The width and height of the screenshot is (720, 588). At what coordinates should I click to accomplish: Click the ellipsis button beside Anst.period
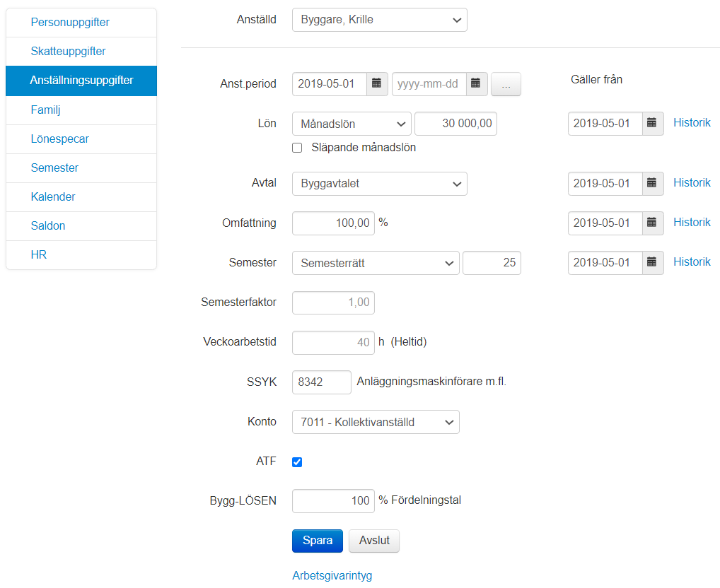[x=506, y=84]
